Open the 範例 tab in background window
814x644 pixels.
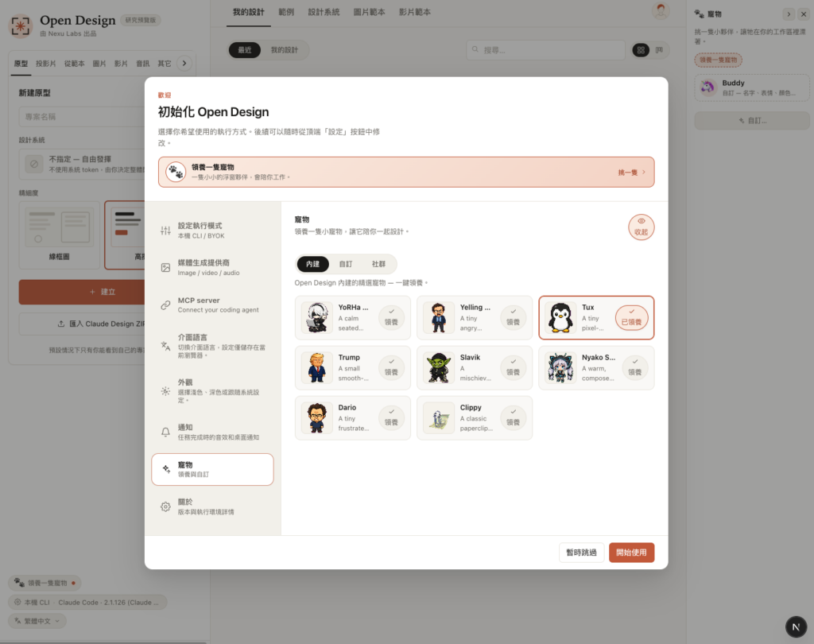(286, 12)
